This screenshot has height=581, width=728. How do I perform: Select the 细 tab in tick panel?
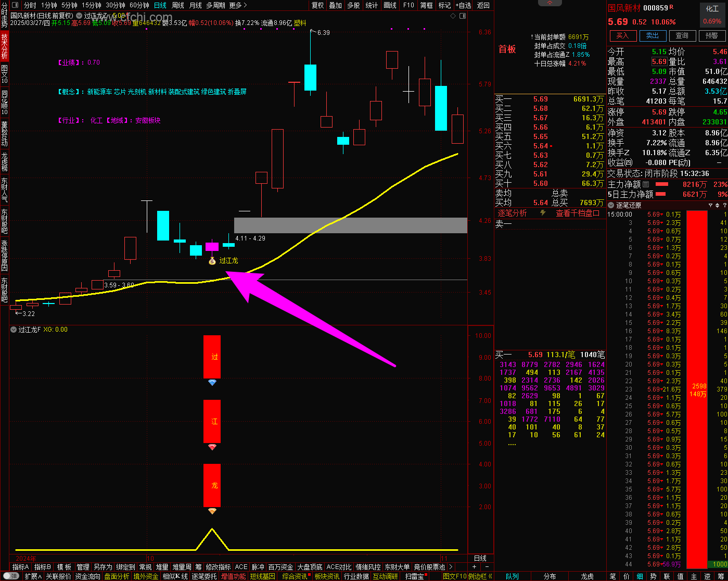coord(640,576)
